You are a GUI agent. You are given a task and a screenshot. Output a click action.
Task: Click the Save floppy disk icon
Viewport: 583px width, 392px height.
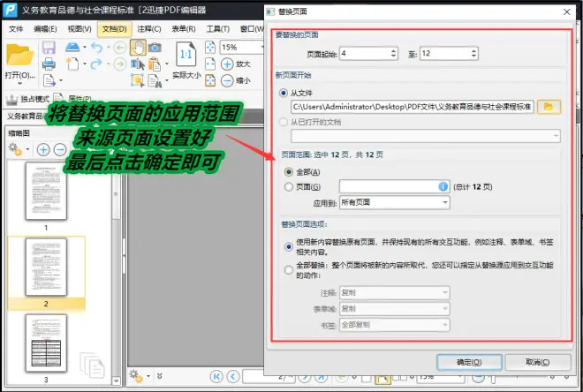[49, 48]
